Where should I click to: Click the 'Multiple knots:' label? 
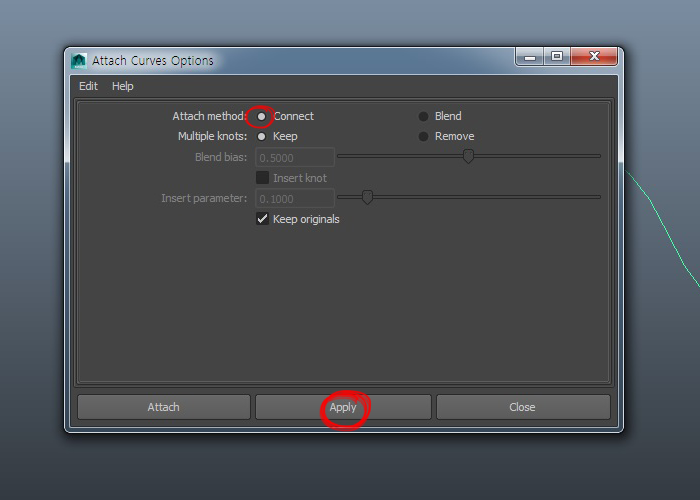(212, 137)
